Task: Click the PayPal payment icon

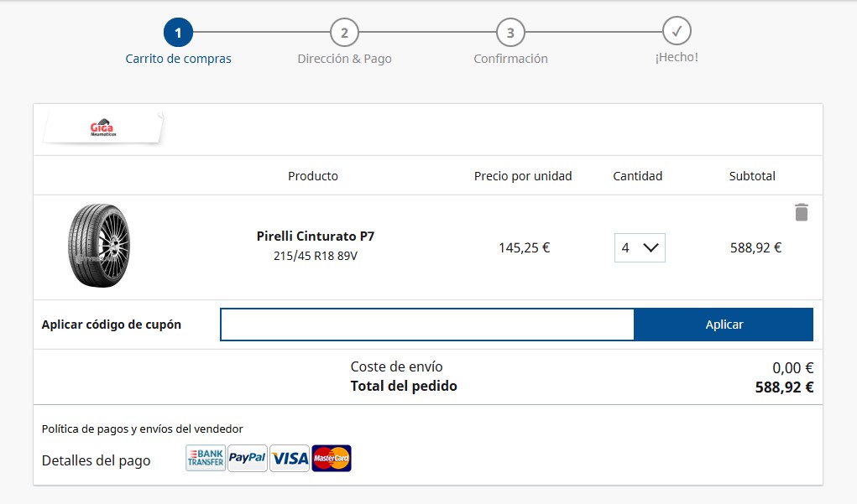Action: pyautogui.click(x=247, y=458)
